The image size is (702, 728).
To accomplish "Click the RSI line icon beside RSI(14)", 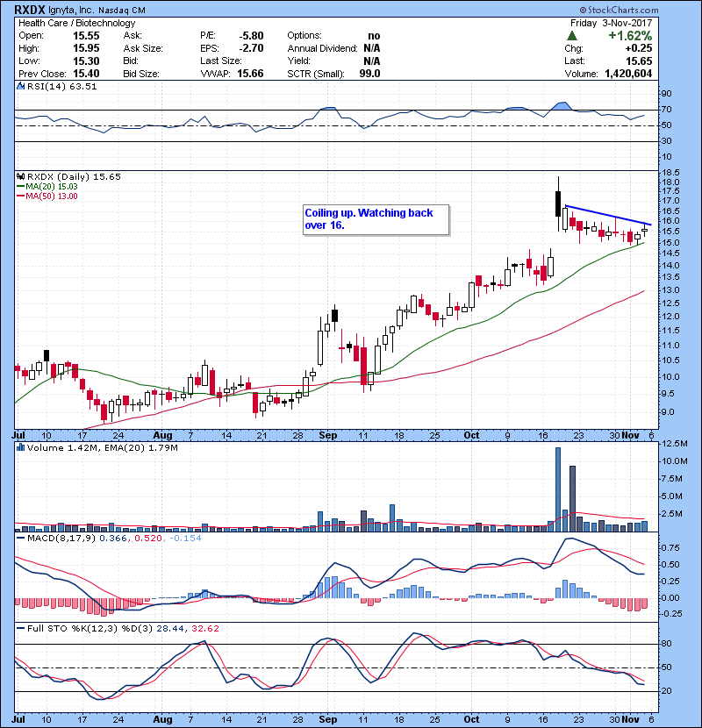I will coord(20,86).
